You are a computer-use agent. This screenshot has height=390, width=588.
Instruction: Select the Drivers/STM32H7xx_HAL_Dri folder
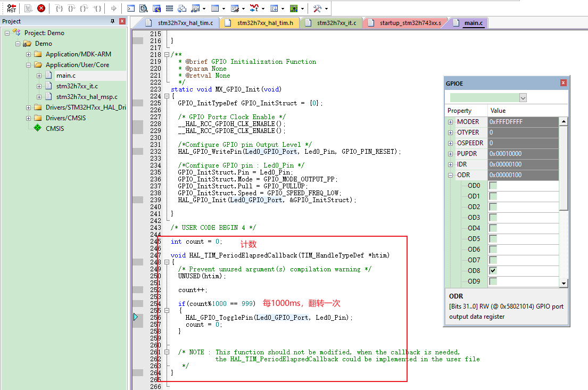tap(86, 107)
